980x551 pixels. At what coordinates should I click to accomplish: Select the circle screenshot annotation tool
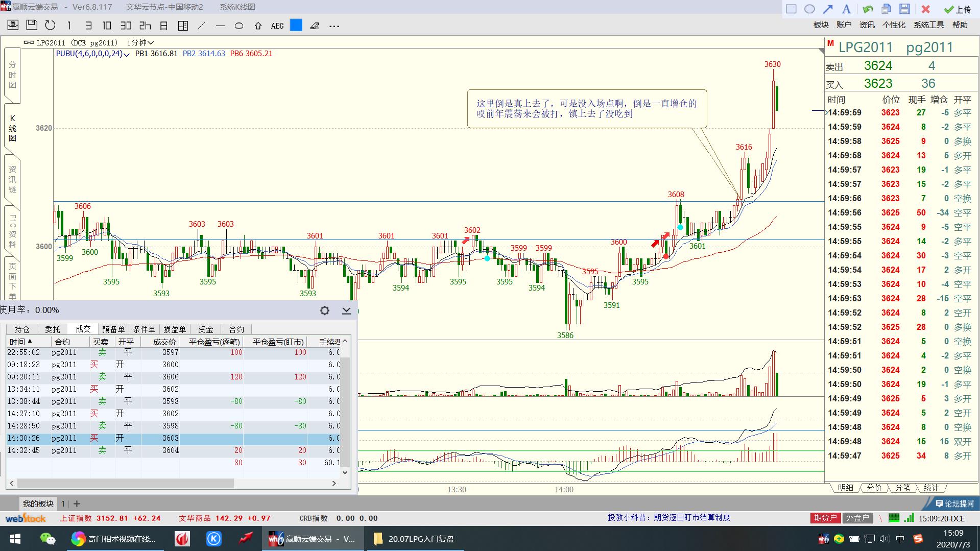(x=809, y=9)
